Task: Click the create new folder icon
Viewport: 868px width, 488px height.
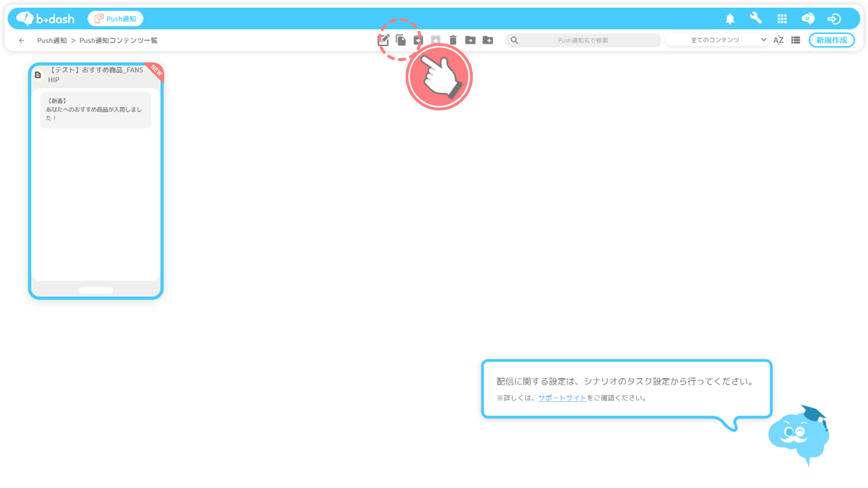Action: pos(488,40)
